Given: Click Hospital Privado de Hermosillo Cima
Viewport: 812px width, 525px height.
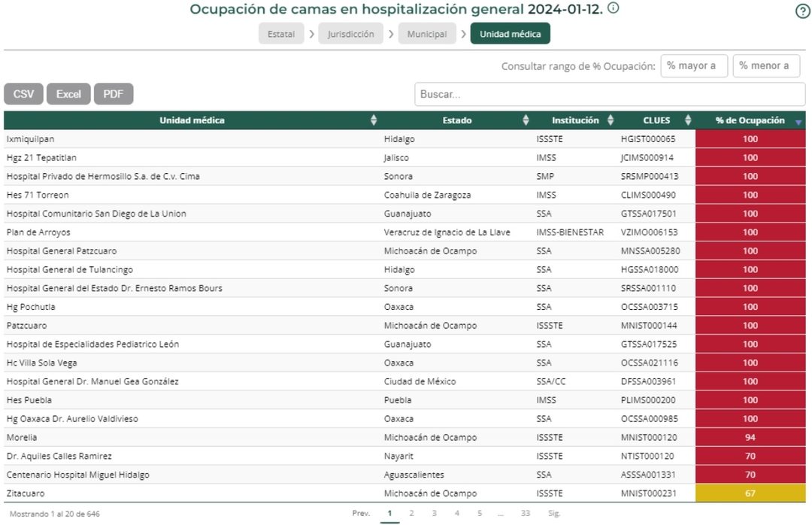Looking at the screenshot, I should [x=103, y=176].
